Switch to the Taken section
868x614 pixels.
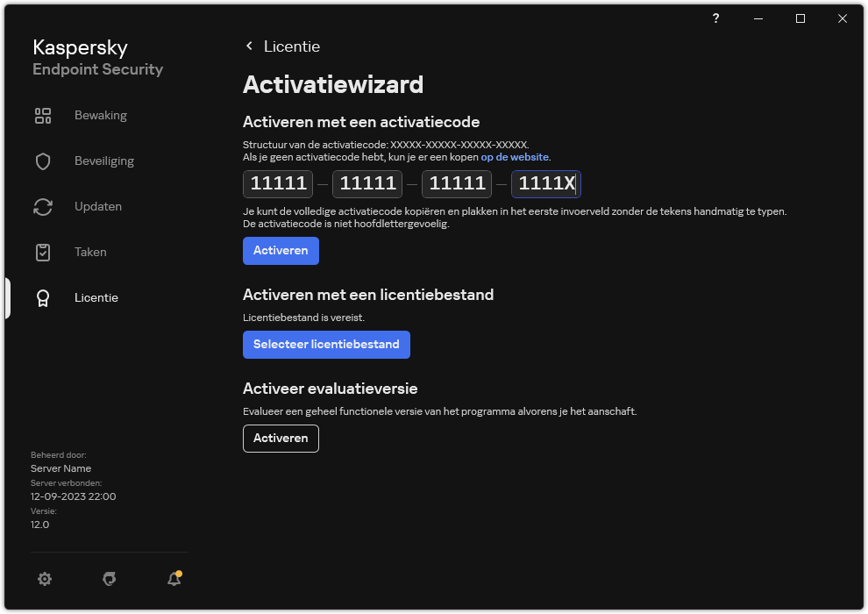tap(90, 252)
